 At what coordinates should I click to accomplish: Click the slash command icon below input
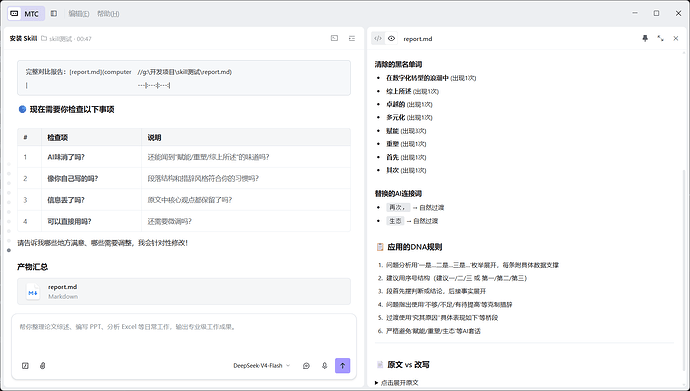tap(25, 365)
